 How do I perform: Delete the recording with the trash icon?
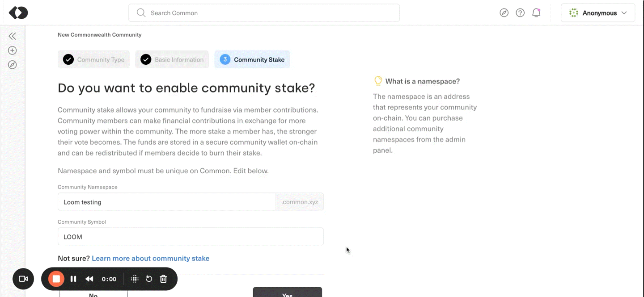(x=164, y=279)
